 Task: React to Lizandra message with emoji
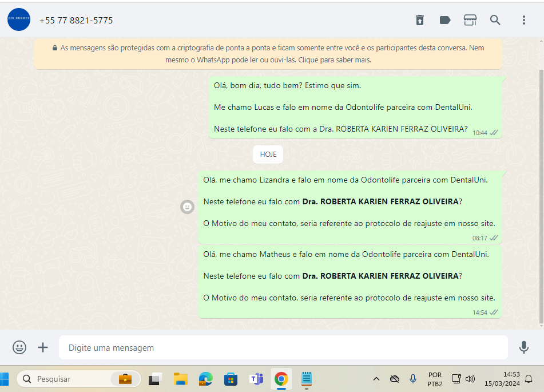point(188,207)
